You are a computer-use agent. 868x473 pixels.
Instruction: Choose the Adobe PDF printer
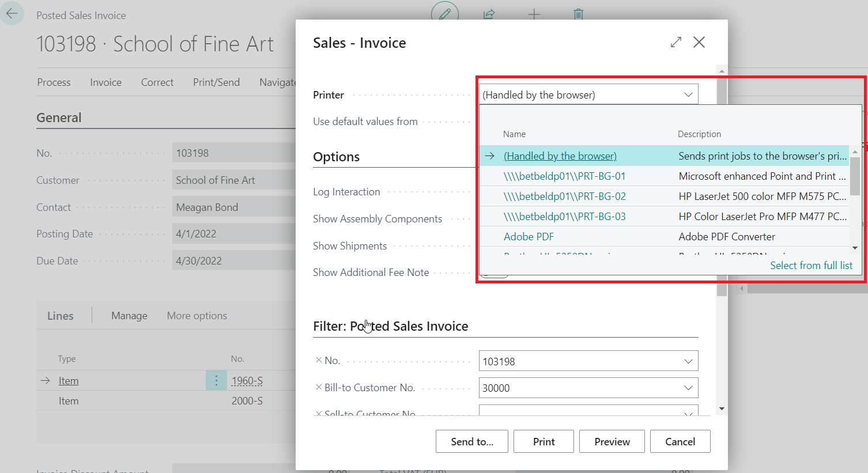pos(529,237)
